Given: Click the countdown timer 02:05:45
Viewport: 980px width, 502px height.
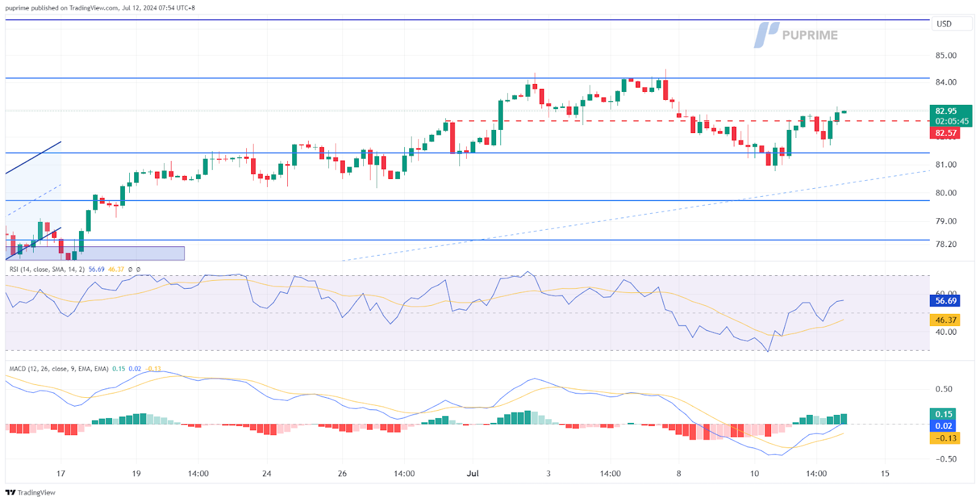Looking at the screenshot, I should coord(952,121).
